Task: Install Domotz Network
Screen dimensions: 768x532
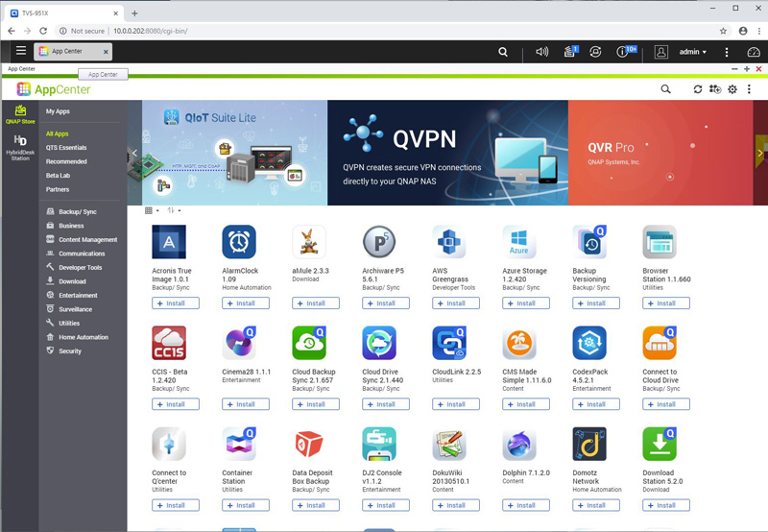Action: click(x=595, y=505)
